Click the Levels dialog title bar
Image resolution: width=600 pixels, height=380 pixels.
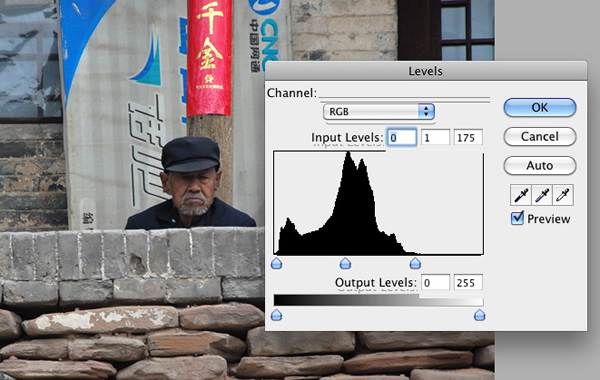pos(426,71)
